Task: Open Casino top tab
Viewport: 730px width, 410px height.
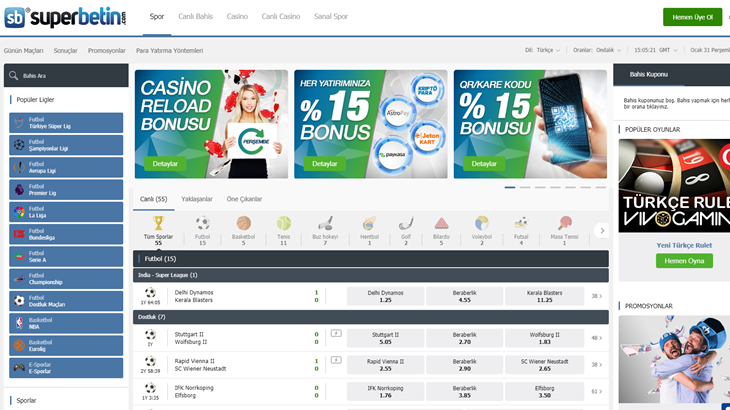Action: 237,17
